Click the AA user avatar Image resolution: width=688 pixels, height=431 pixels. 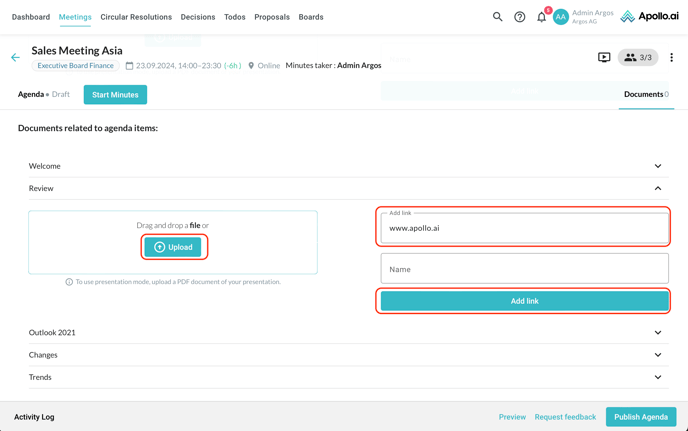tap(561, 17)
